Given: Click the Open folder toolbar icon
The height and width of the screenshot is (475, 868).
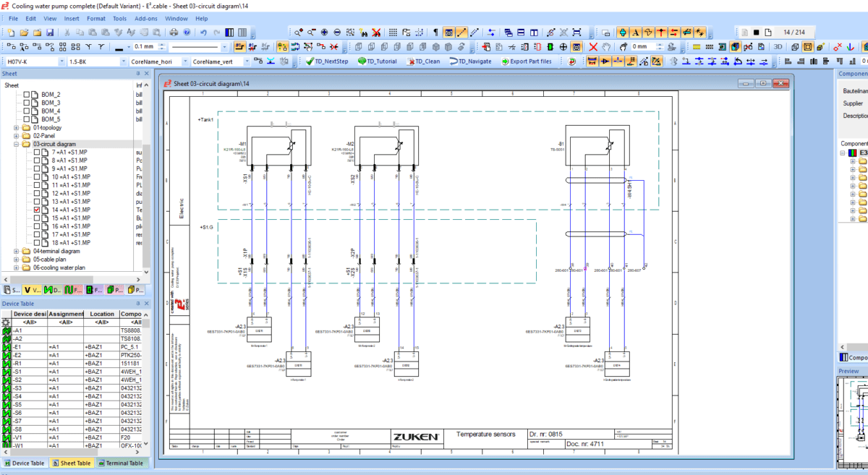Looking at the screenshot, I should coord(24,33).
